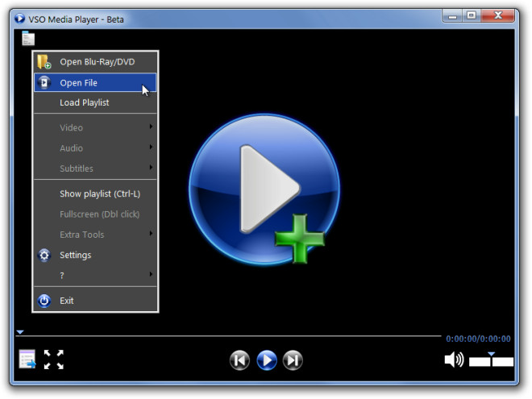The image size is (532, 399).
Task: Expand the Audio submenu
Action: [x=95, y=148]
